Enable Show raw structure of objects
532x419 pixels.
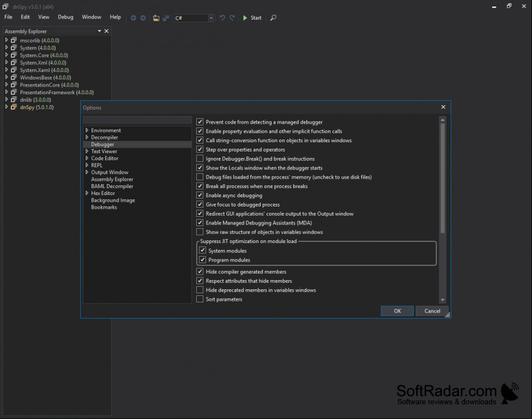pos(200,232)
